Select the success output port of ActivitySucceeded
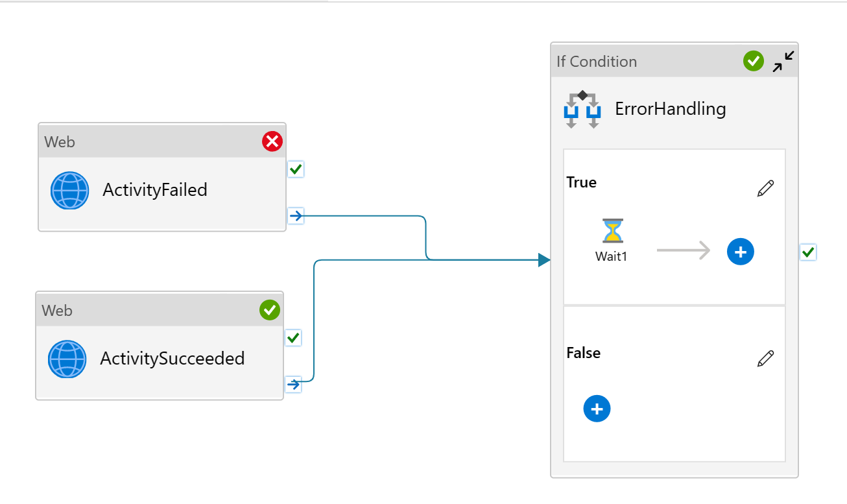This screenshot has height=504, width=847. pos(293,338)
